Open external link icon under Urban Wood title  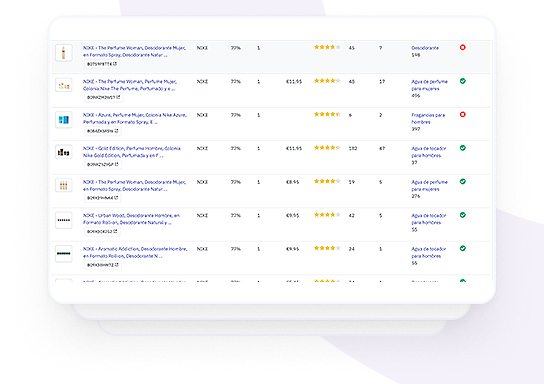116,231
